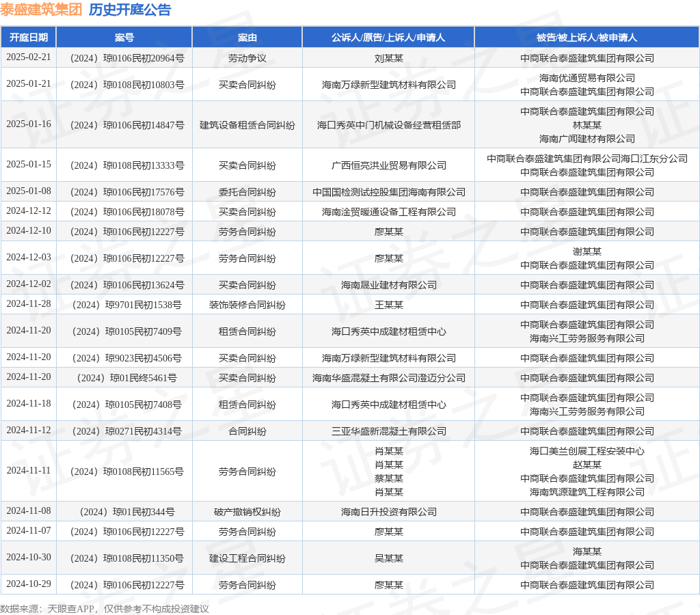Viewport: 700px width, 615px height.
Task: Select the date 2024-12-03
Action: [x=29, y=258]
